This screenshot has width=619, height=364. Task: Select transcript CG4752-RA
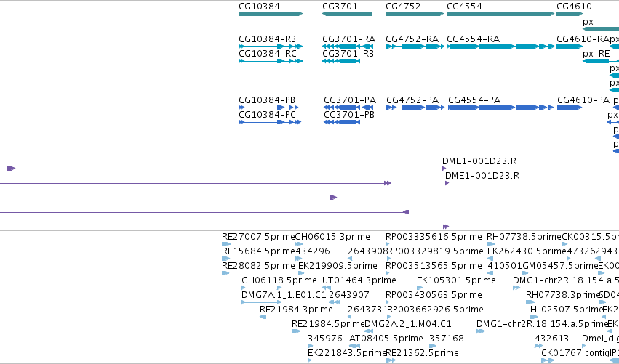[412, 39]
